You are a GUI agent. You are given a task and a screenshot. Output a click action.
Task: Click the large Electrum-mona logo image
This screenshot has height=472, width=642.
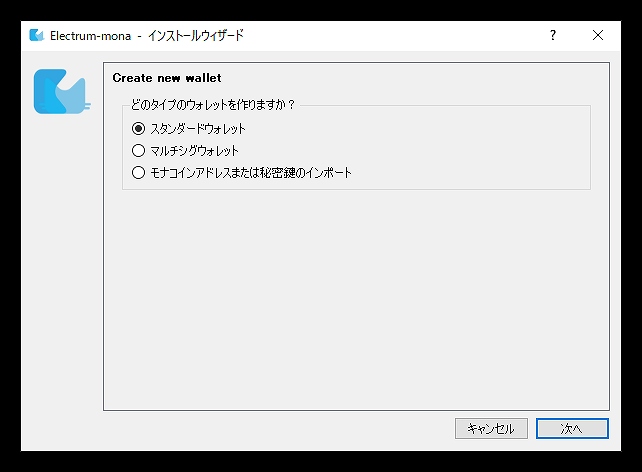tap(61, 91)
